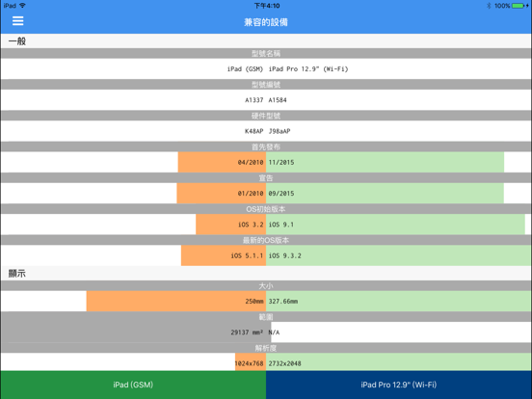The width and height of the screenshot is (532, 399).
Task: Tap model number A1584
Action: (278, 100)
